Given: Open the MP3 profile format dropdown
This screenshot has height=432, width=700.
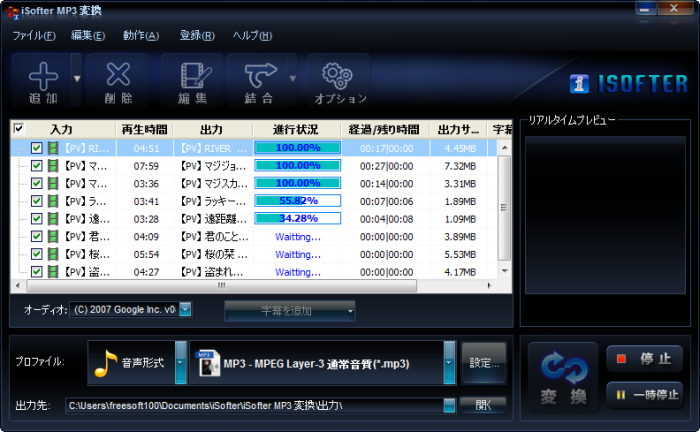Looking at the screenshot, I should 449,363.
